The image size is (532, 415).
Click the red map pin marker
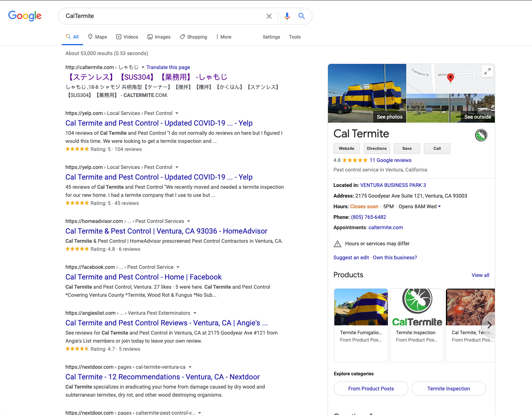[x=450, y=78]
